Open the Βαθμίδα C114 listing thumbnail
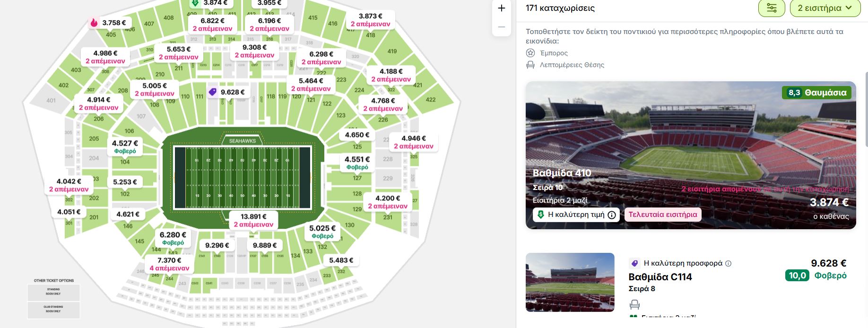Screen dimensions: 868x328 point(570,282)
